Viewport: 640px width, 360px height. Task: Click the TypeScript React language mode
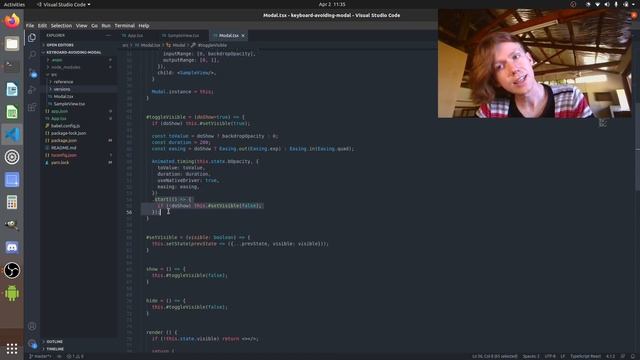point(585,356)
